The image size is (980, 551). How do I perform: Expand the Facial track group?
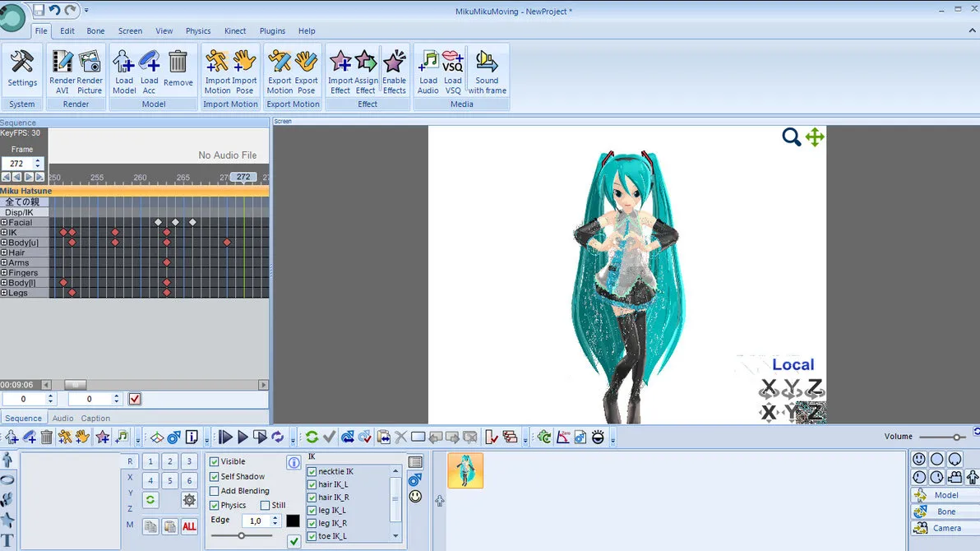point(4,223)
